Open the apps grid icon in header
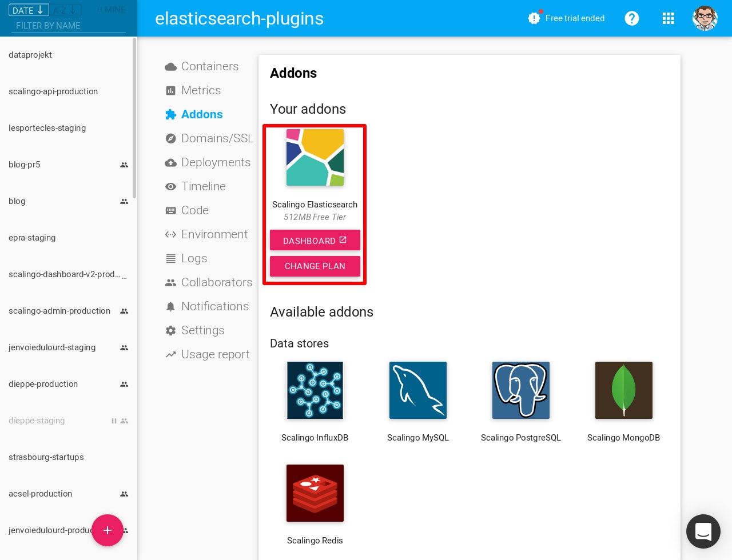This screenshot has width=732, height=560. coord(669,18)
